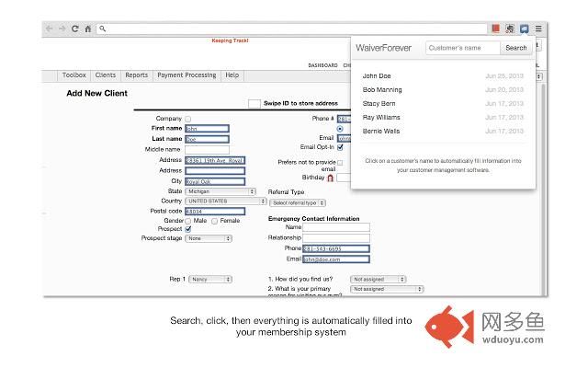Click the Last name field
The height and width of the screenshot is (368, 588).
tap(207, 139)
